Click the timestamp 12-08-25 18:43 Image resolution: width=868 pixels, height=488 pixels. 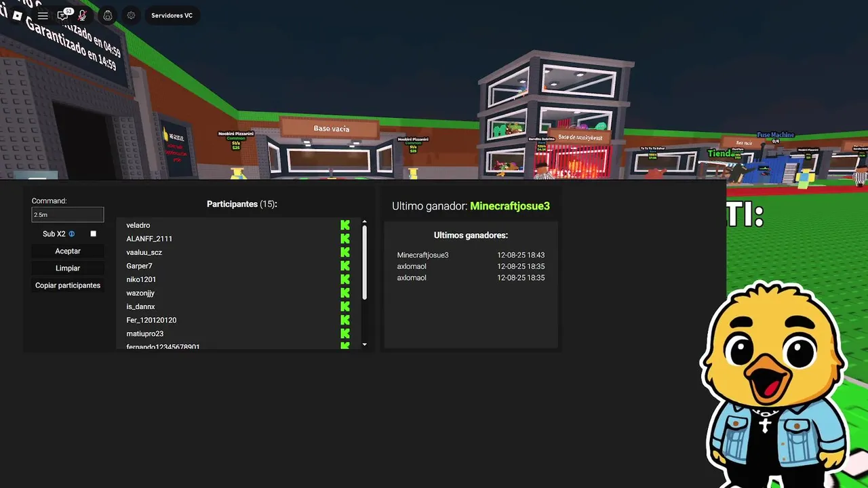pyautogui.click(x=521, y=255)
